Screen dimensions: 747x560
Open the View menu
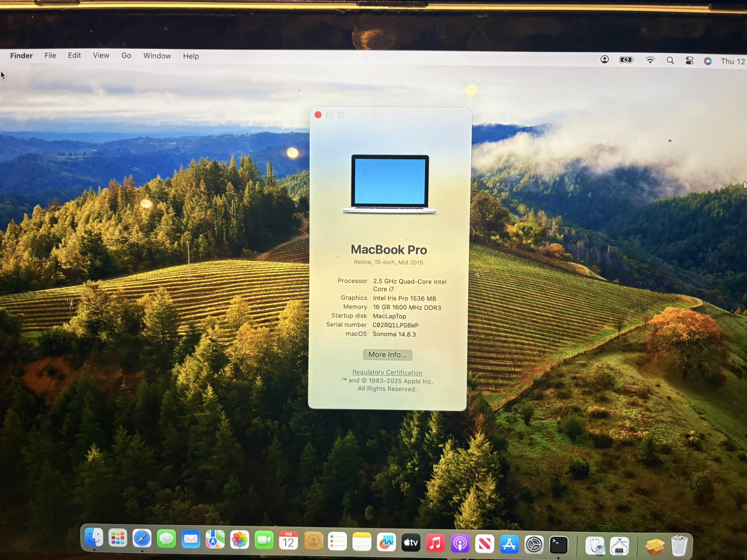(x=101, y=55)
